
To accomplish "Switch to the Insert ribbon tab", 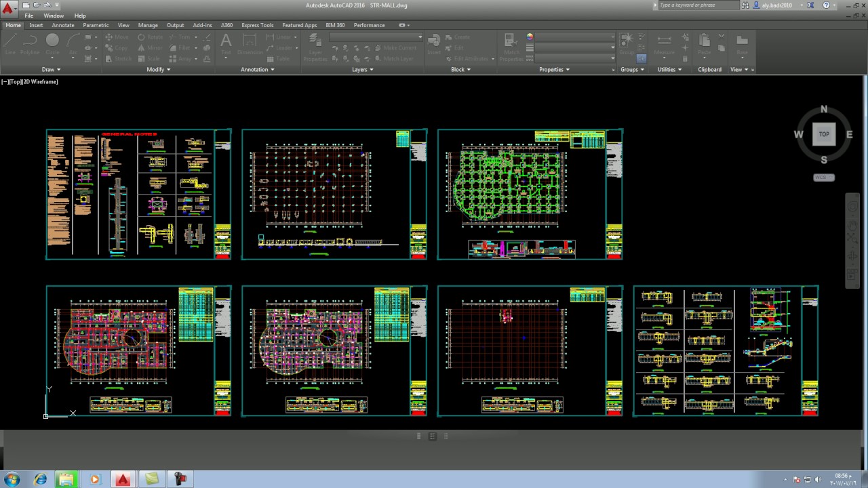I will (36, 25).
